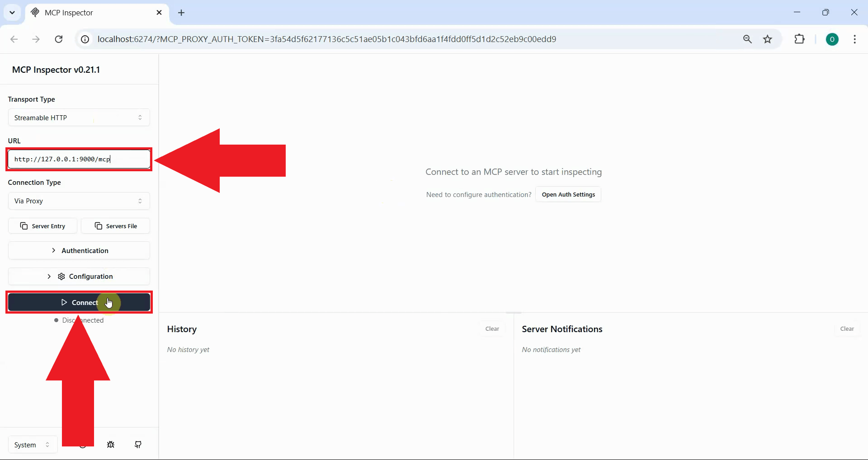The height and width of the screenshot is (460, 868).
Task: Clear the Server Notifications list
Action: click(x=847, y=329)
